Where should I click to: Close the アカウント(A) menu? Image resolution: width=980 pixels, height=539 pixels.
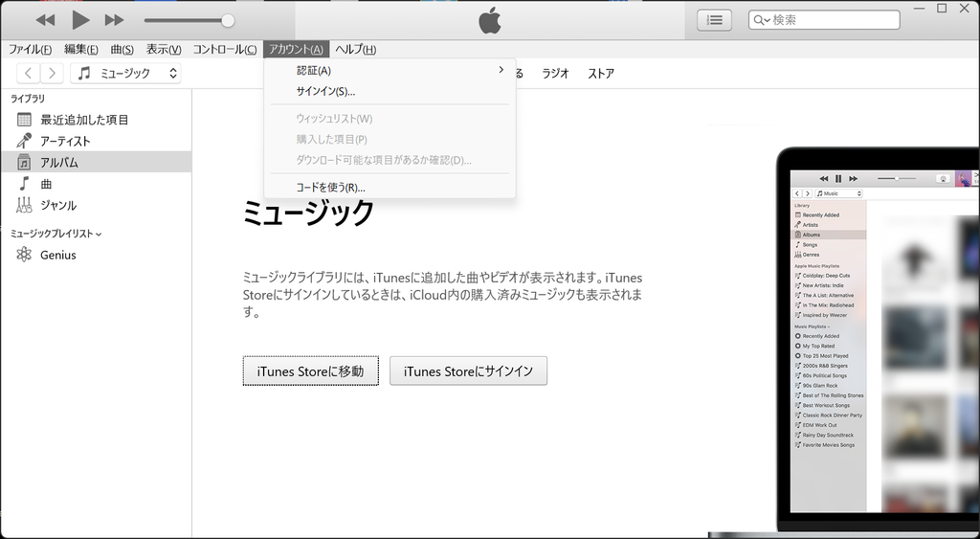pyautogui.click(x=297, y=50)
